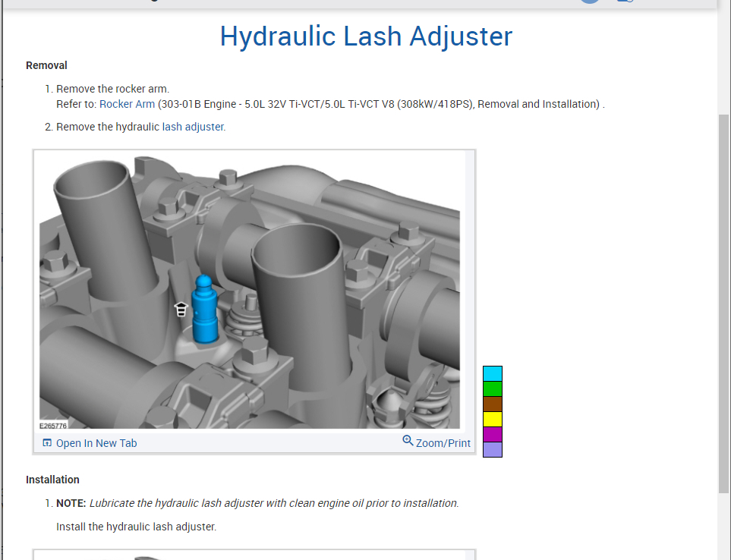
Task: Click the 'Remove the rocker arm.' step text
Action: [113, 89]
